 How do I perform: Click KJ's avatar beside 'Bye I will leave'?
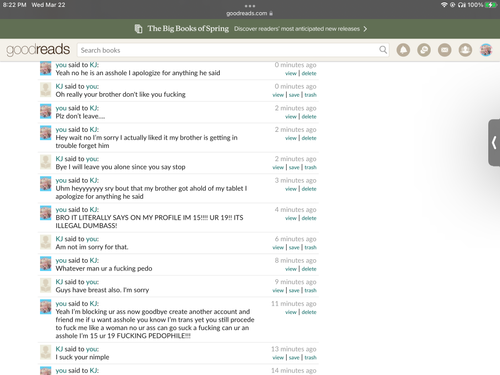click(x=46, y=162)
